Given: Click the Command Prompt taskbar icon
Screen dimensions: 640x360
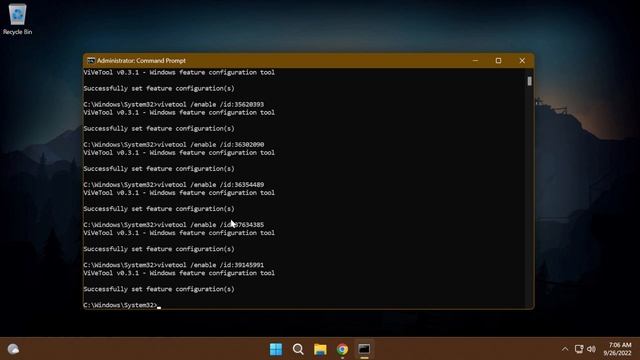Looking at the screenshot, I should [x=364, y=349].
